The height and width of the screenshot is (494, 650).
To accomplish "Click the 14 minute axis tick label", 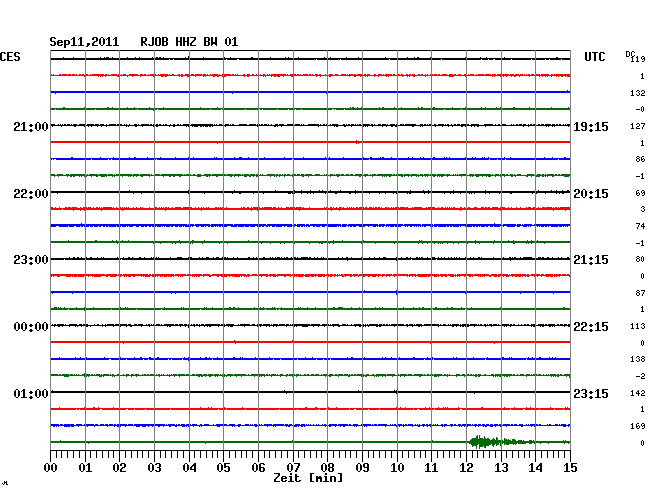I will tap(535, 467).
